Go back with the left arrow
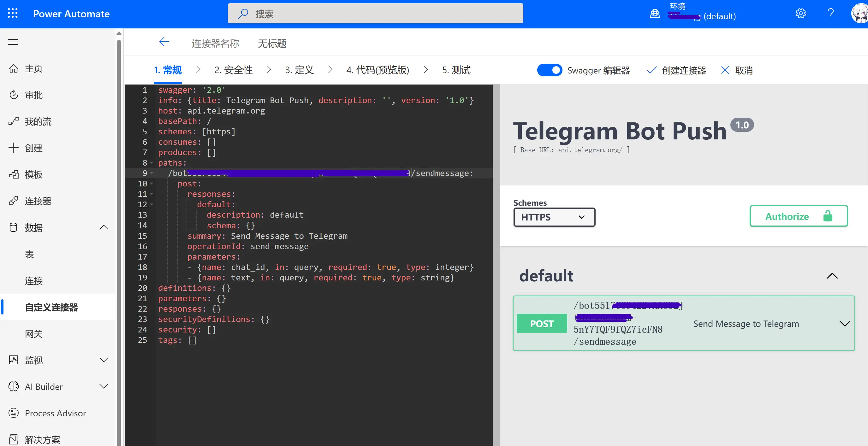Viewport: 868px width, 446px height. tap(164, 42)
